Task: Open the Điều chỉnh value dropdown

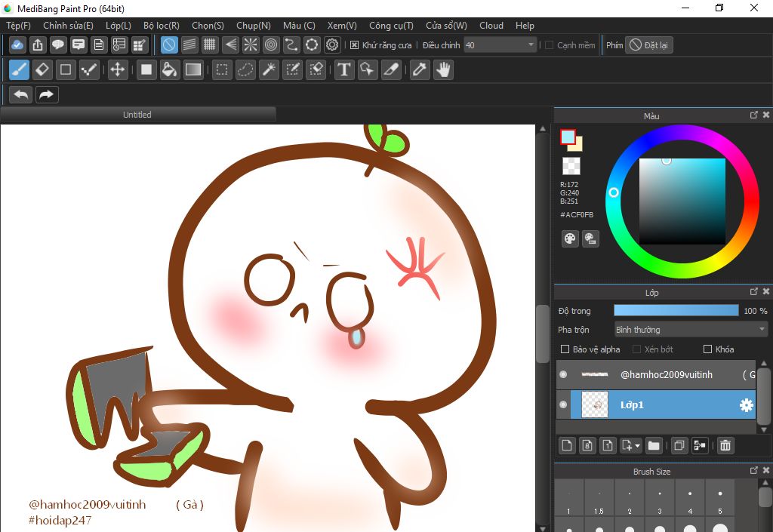Action: click(x=500, y=45)
